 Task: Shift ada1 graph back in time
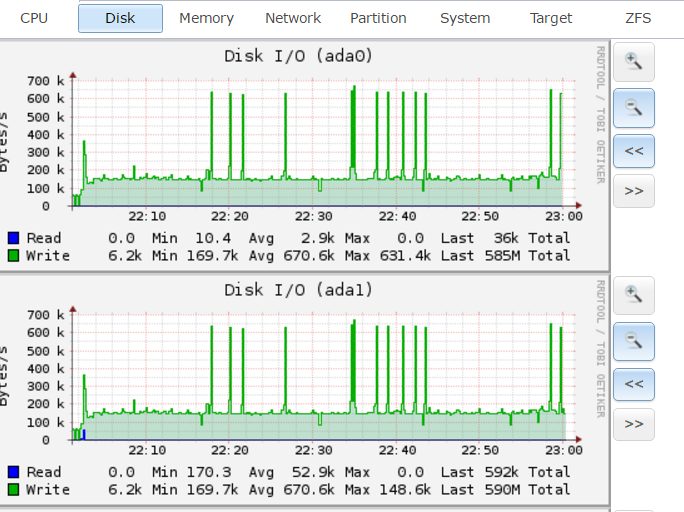coord(634,384)
